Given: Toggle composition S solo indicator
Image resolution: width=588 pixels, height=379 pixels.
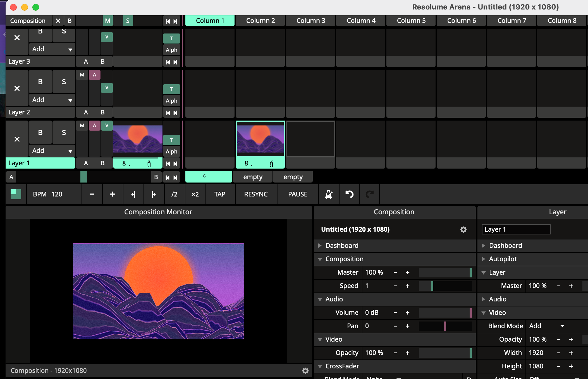Looking at the screenshot, I should click(x=128, y=21).
